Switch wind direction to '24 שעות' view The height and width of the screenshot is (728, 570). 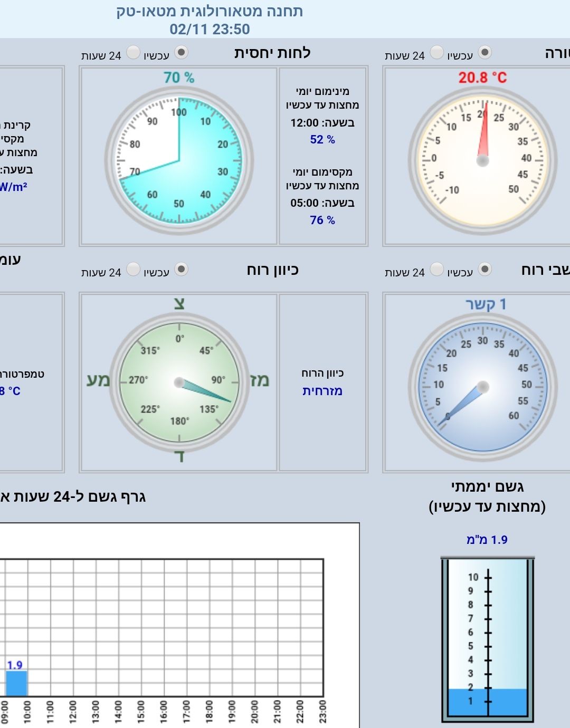coord(133,270)
